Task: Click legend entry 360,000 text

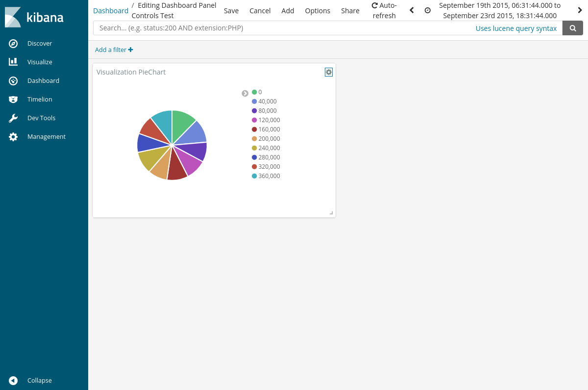Action: 269,176
